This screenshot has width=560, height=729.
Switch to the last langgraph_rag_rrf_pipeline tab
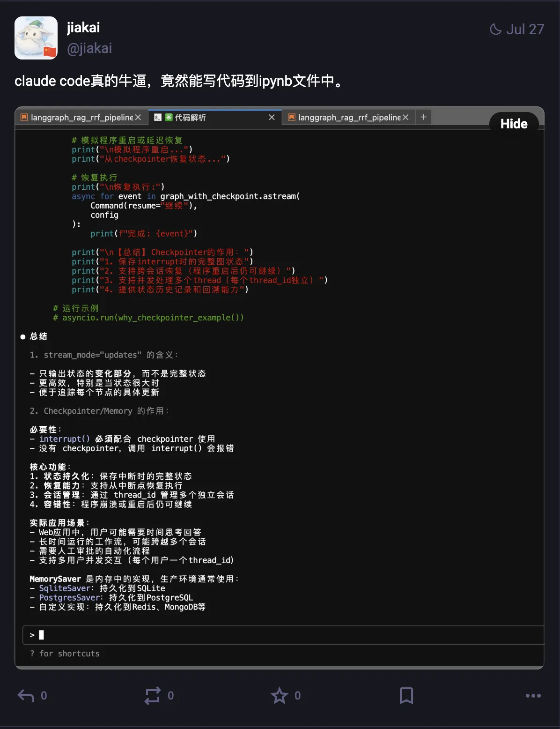349,118
